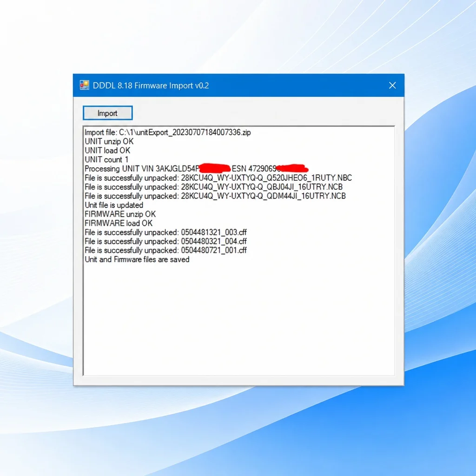
Task: Click the 'DDDL 8.18 Firmware Import v0.2' title
Action: [x=151, y=86]
